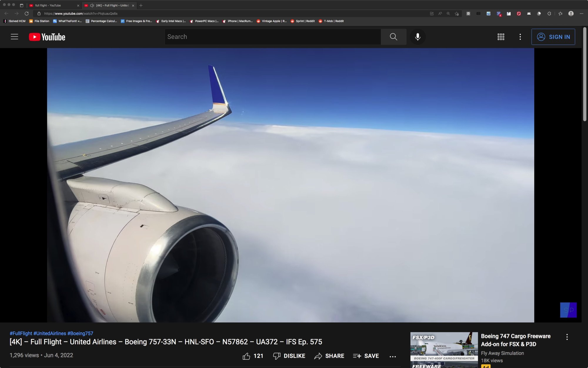Screen dimensions: 588x368
Task: Like the video with thumbs up
Action: click(x=246, y=356)
